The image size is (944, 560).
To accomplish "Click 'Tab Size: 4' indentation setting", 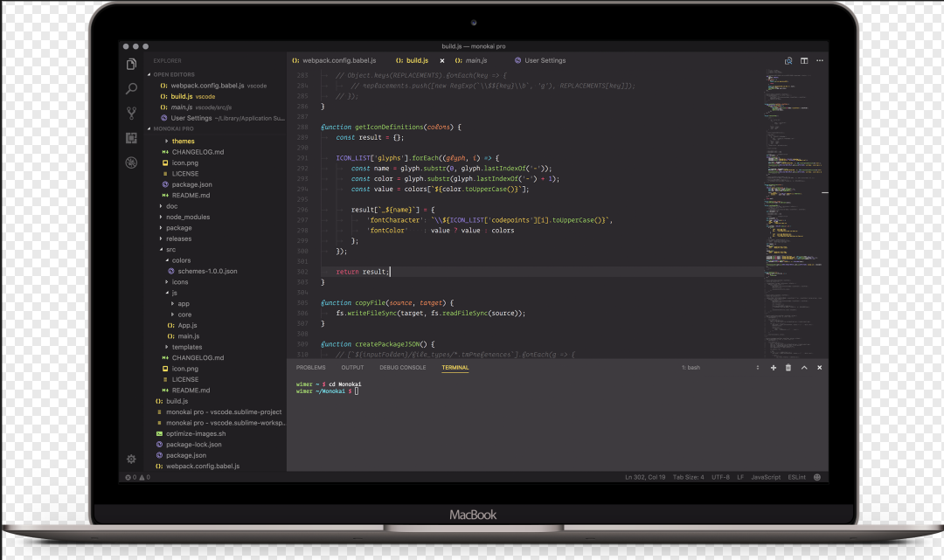I will point(688,478).
